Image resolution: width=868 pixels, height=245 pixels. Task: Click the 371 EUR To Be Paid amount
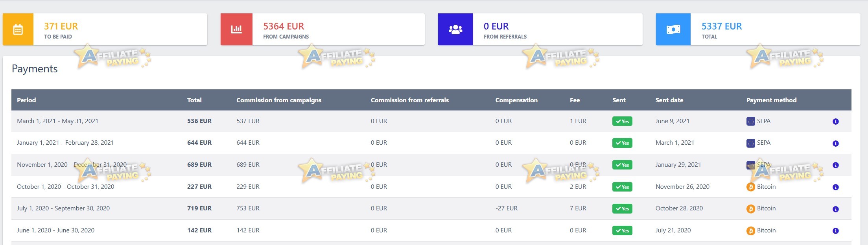tap(61, 26)
